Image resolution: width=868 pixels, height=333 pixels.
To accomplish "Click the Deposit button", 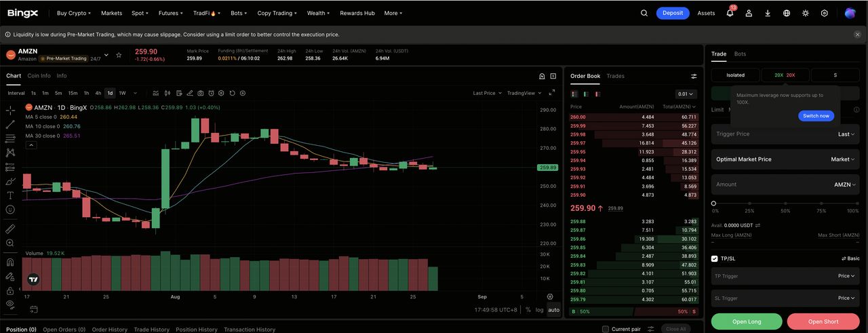I will click(673, 13).
